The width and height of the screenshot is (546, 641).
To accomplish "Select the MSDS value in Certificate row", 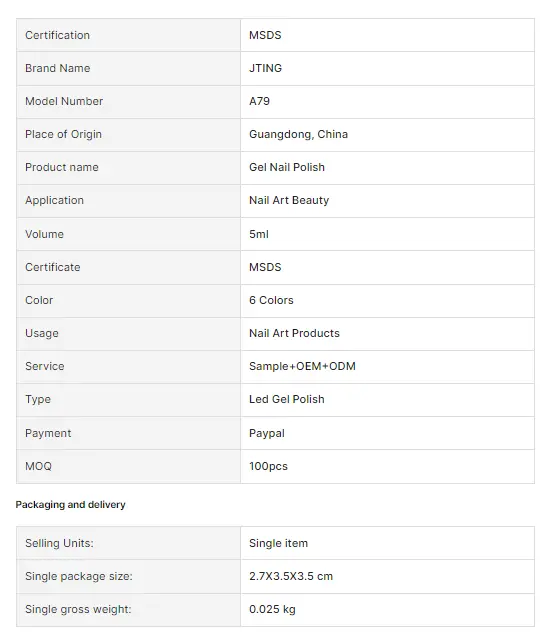I will [x=265, y=267].
